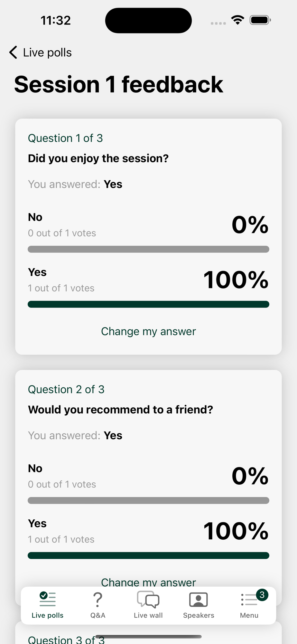The height and width of the screenshot is (644, 297).
Task: Open the Live wall chat icon
Action: click(148, 600)
